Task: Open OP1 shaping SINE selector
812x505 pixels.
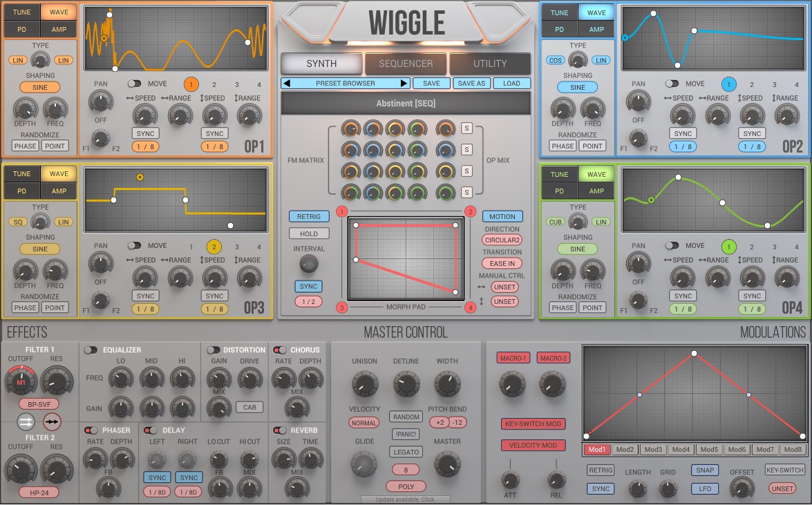Action: tap(40, 88)
